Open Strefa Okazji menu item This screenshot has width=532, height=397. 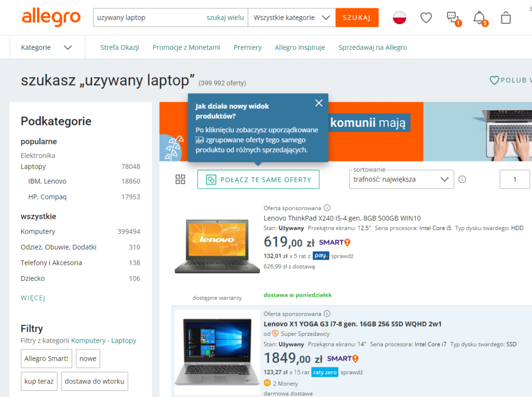pos(120,47)
